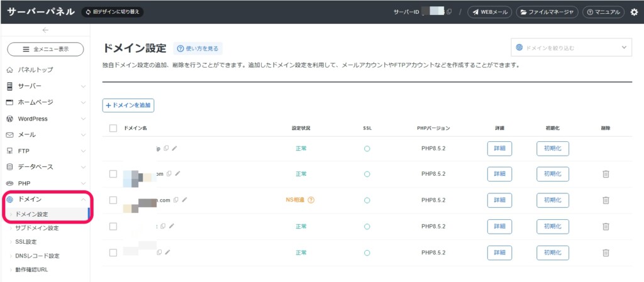Open the NS相違 help question mark
The image size is (644, 282).
[x=311, y=200]
